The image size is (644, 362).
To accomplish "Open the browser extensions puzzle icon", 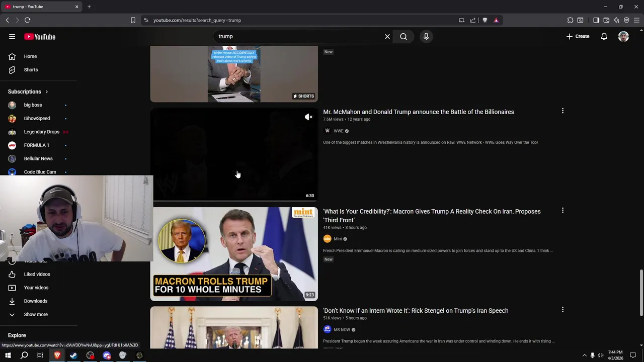I will 570,20.
